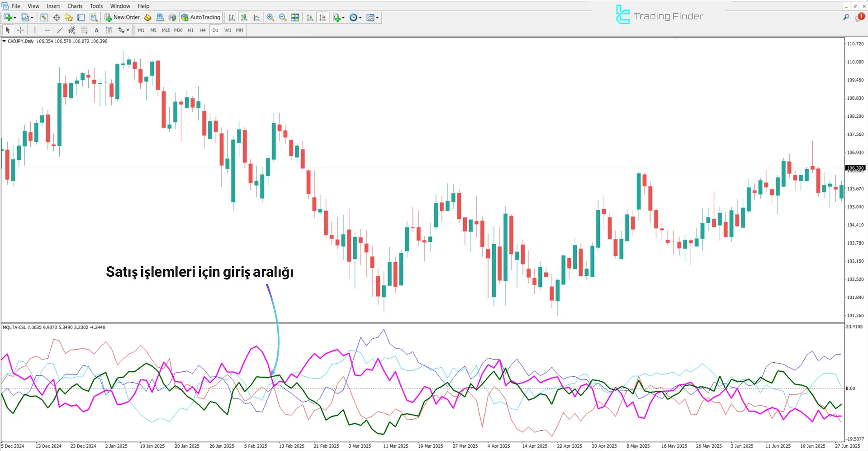The height and width of the screenshot is (451, 868).
Task: Click the Zoom Out icon
Action: tap(282, 17)
